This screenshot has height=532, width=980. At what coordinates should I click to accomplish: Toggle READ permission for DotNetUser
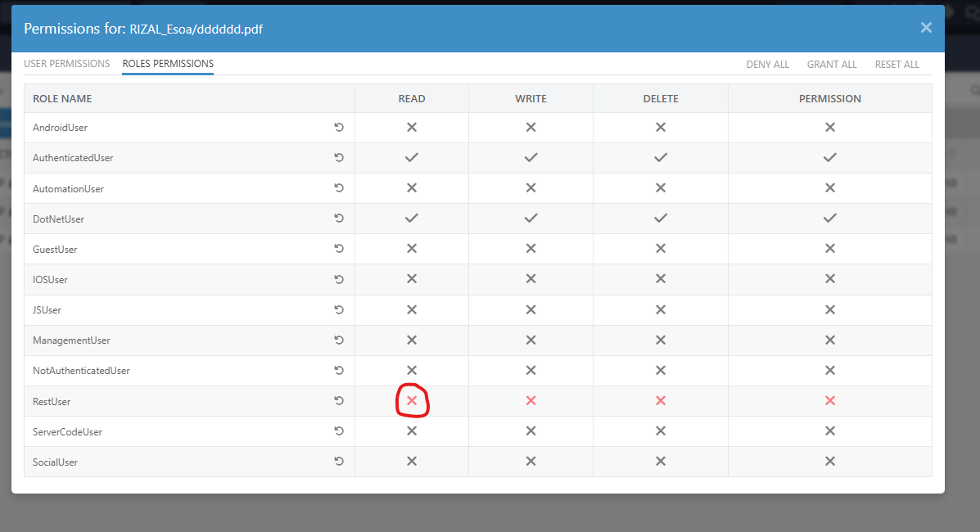coord(412,219)
